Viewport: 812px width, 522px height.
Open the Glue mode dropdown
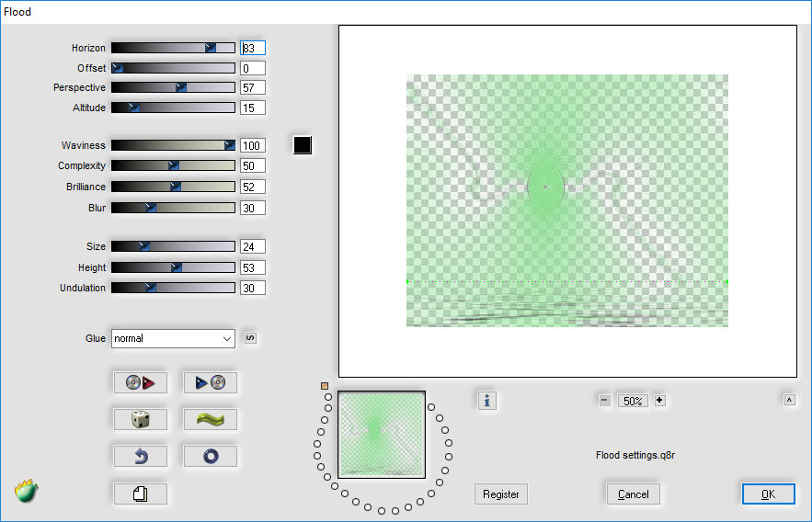click(x=173, y=338)
